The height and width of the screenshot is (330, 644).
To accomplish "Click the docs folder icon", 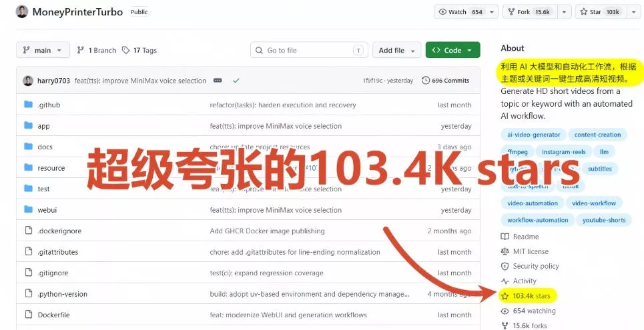I will (x=28, y=146).
